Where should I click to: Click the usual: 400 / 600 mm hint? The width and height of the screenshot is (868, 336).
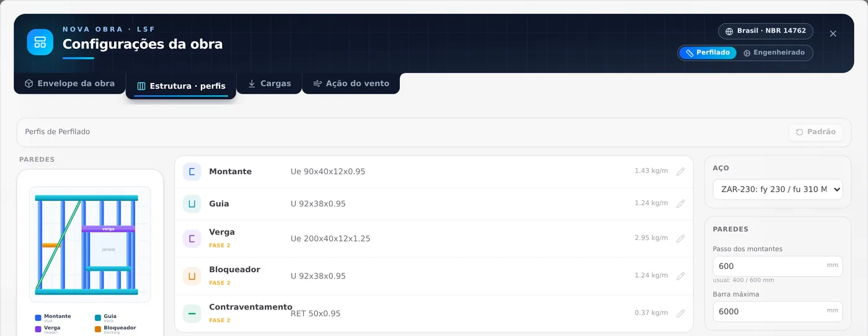[743, 280]
